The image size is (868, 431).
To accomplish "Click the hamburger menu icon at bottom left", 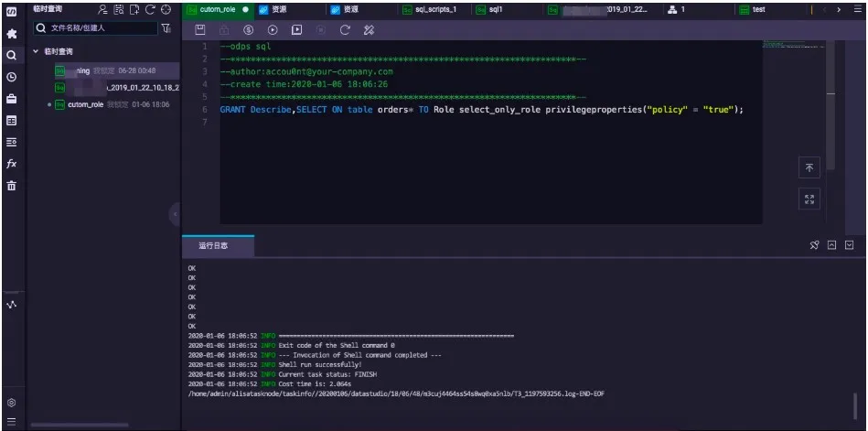I will point(11,422).
